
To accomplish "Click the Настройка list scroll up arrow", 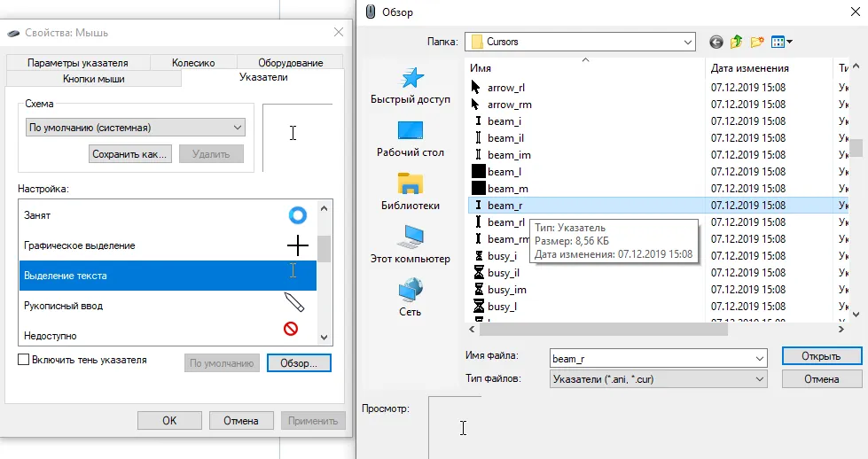I will click(325, 208).
